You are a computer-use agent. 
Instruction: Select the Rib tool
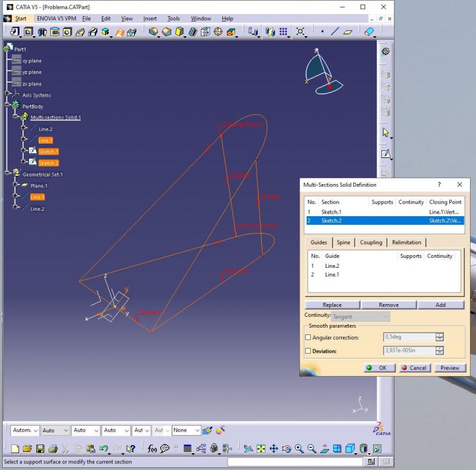[x=80, y=32]
